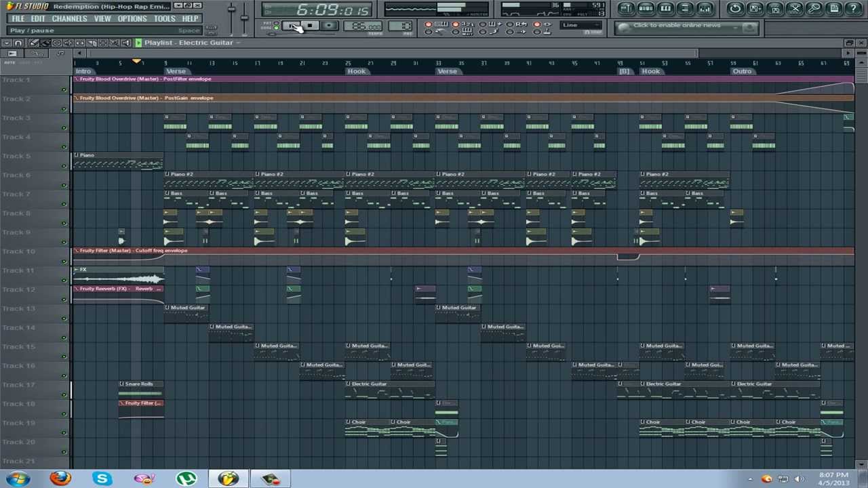
Task: Open the Piano roll view icon
Action: pos(665,9)
